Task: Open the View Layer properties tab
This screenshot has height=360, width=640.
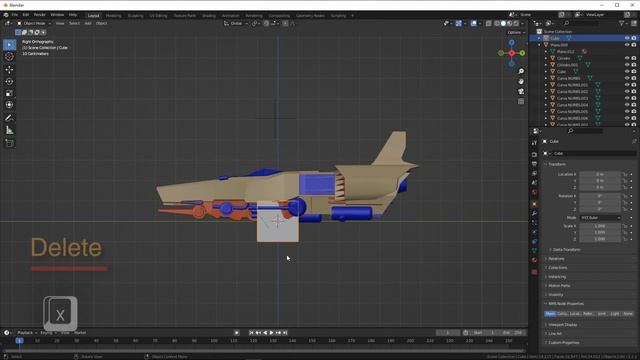Action: [x=534, y=173]
